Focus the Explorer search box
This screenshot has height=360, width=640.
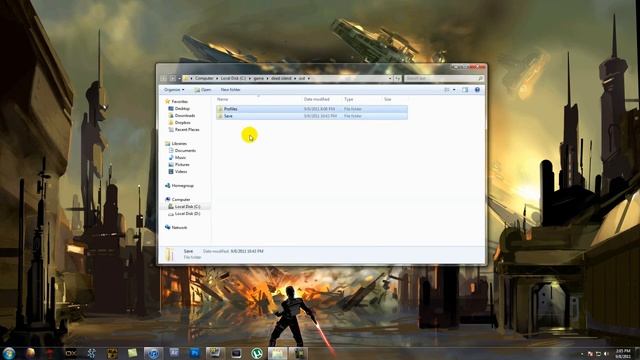tap(443, 78)
